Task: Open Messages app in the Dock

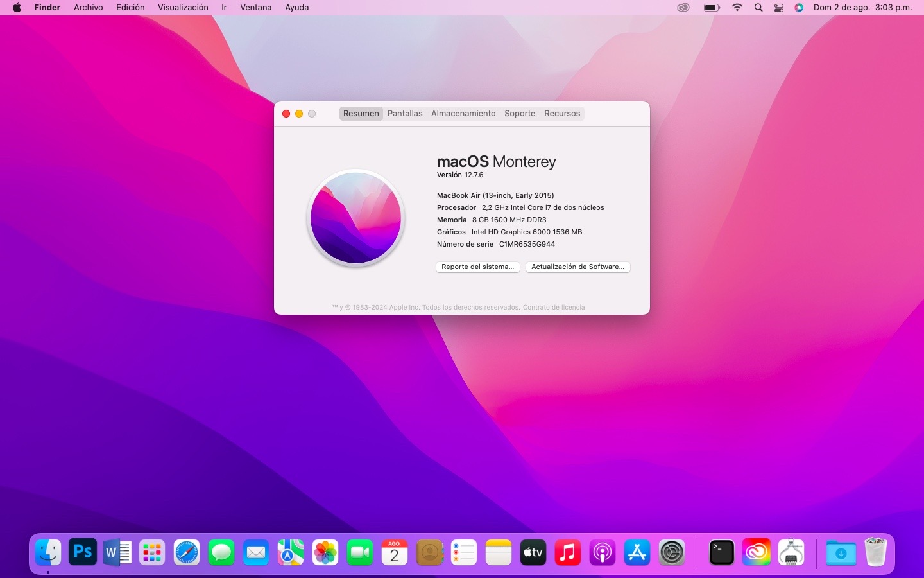Action: pyautogui.click(x=221, y=552)
